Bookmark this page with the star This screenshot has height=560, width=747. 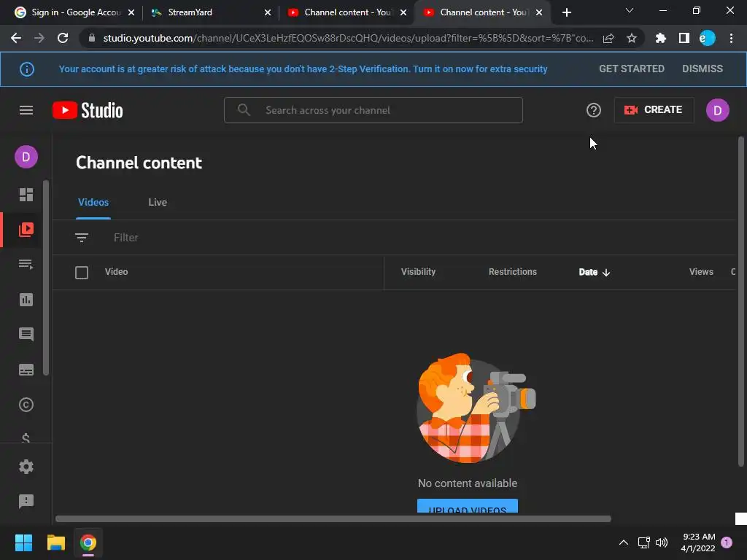(631, 38)
